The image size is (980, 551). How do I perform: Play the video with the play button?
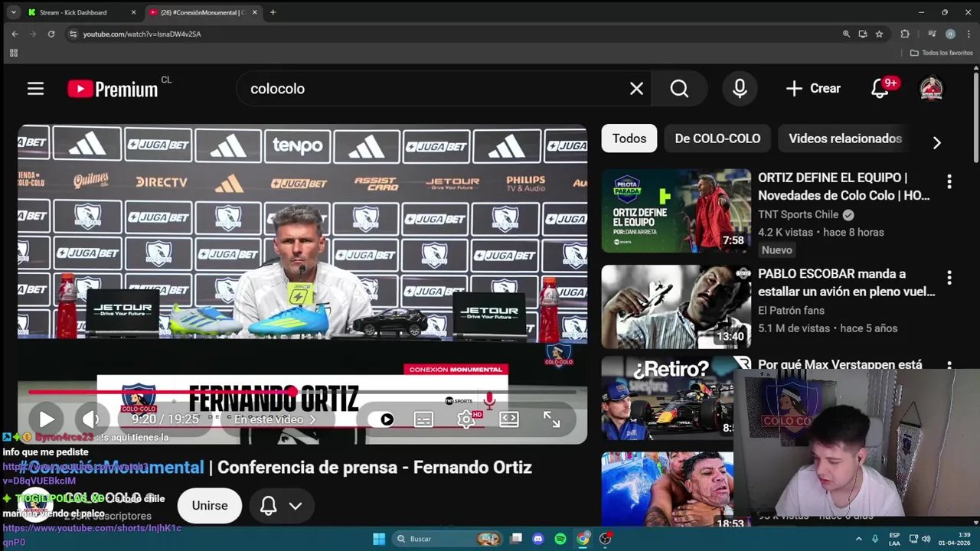coord(46,419)
